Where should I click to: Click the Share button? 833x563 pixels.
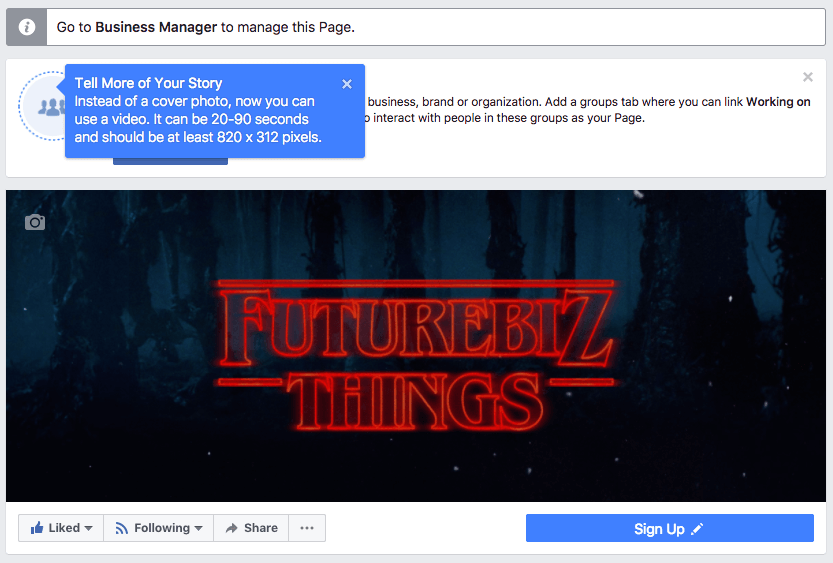(251, 528)
